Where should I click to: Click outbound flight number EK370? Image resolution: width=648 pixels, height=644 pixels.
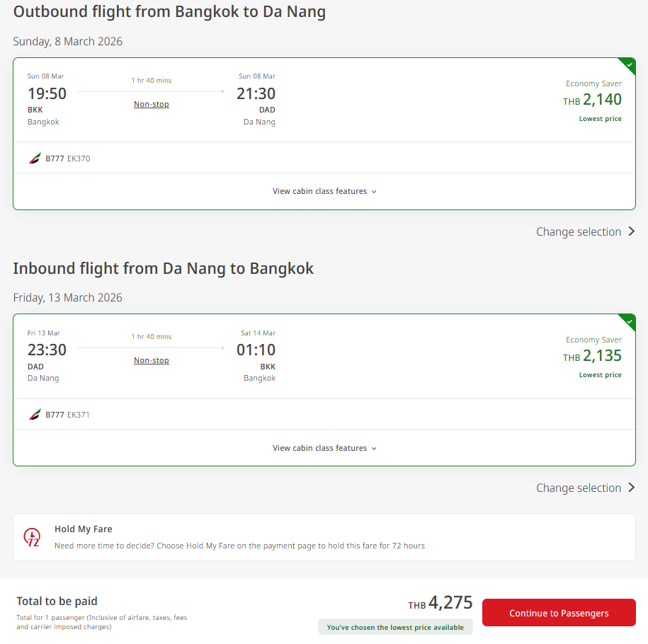[x=79, y=159]
